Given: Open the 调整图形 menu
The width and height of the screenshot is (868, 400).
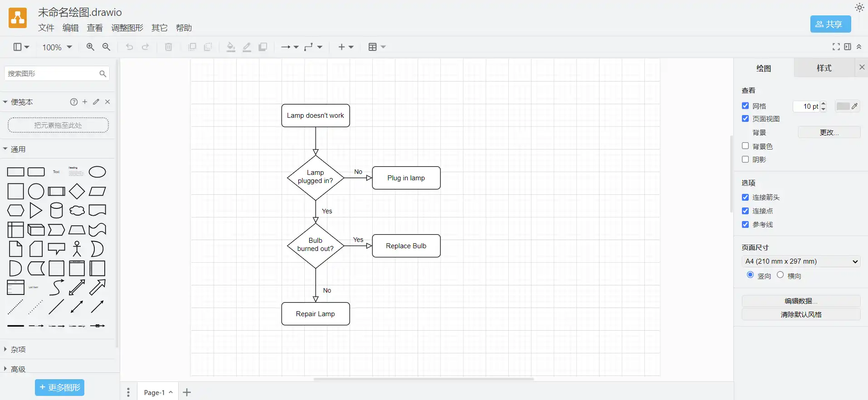Looking at the screenshot, I should 127,28.
